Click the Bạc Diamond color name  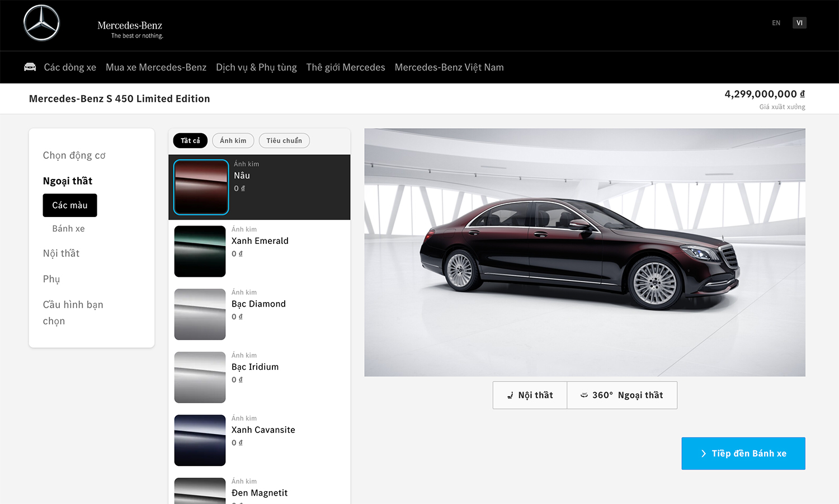[258, 304]
